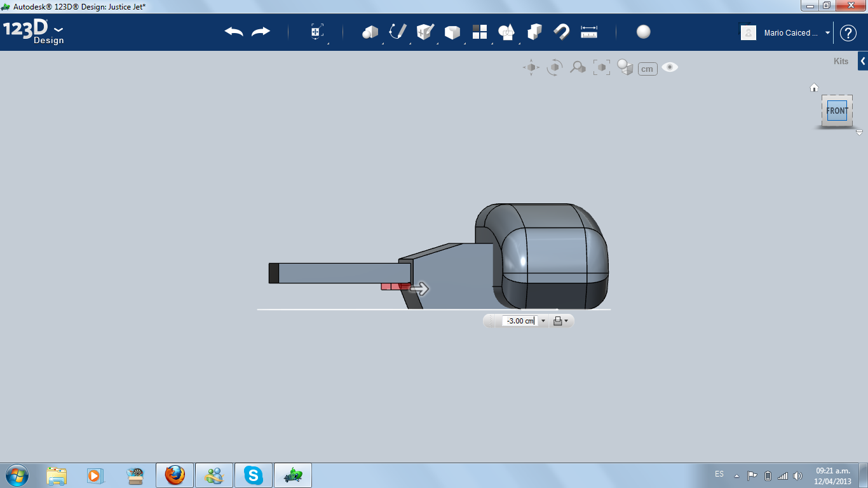Open the Modify solid tool
Image resolution: width=868 pixels, height=488 pixels.
click(x=452, y=32)
